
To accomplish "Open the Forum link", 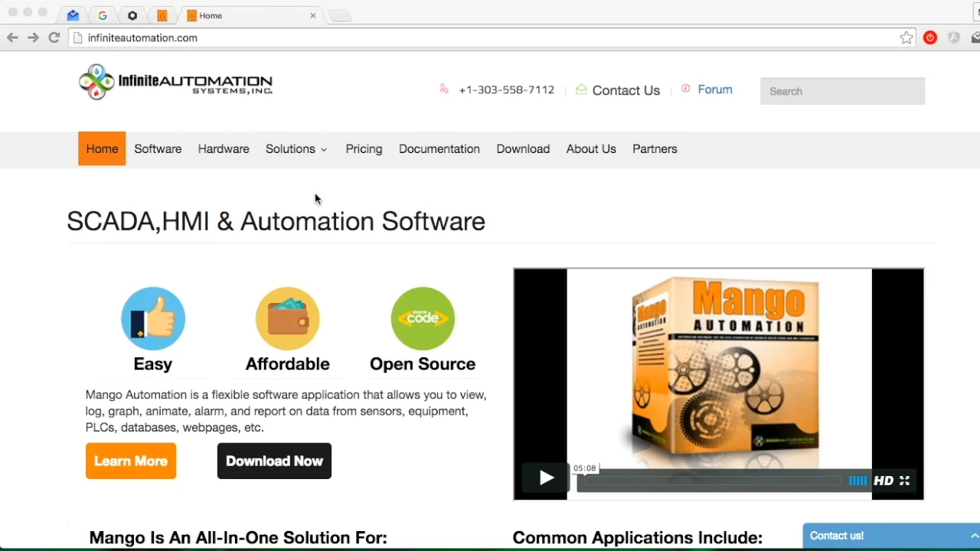I will click(715, 90).
